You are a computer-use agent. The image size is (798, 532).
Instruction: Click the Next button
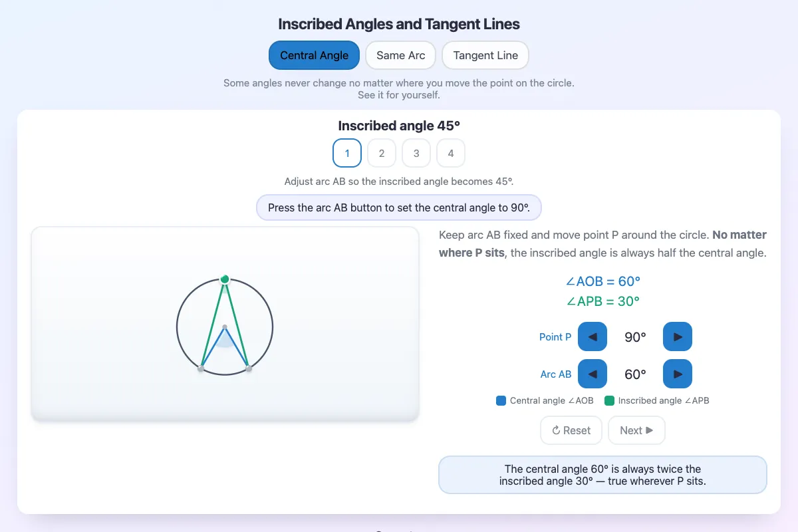[x=636, y=430]
